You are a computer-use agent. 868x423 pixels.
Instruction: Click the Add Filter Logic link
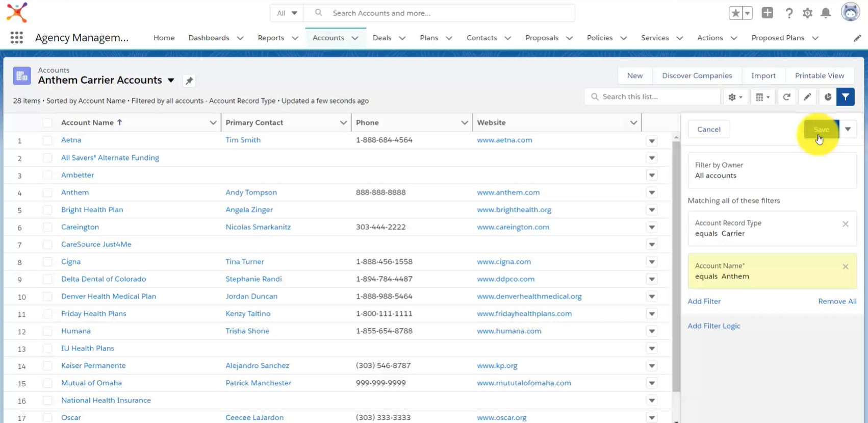click(714, 326)
